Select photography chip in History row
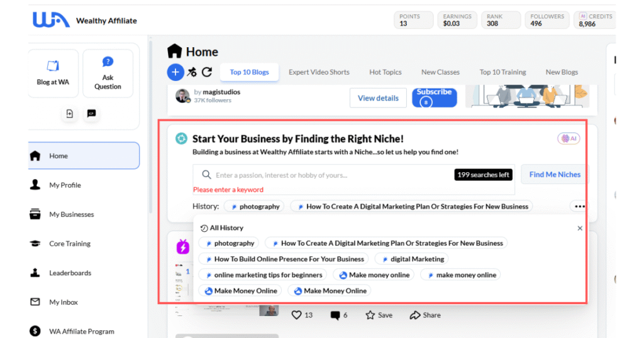 pos(254,206)
